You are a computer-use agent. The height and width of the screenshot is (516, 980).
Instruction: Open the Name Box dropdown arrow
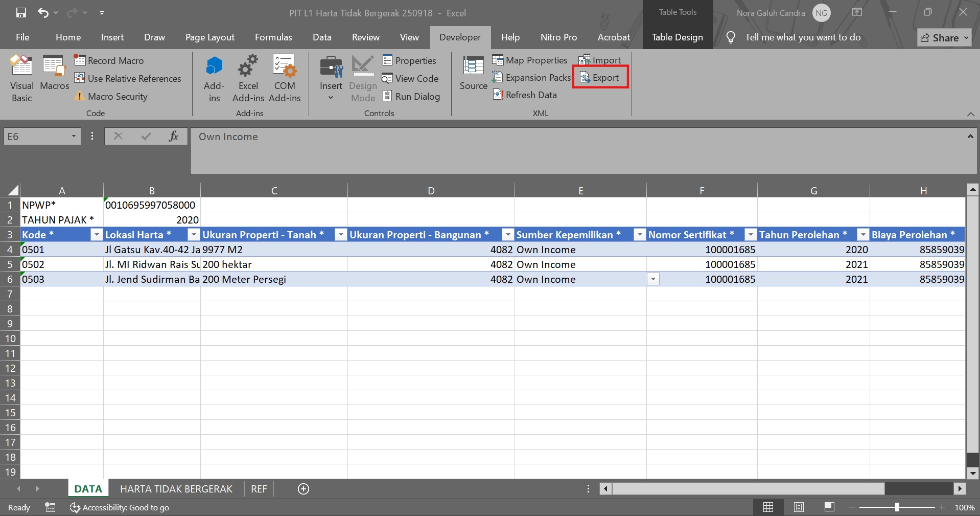(74, 137)
